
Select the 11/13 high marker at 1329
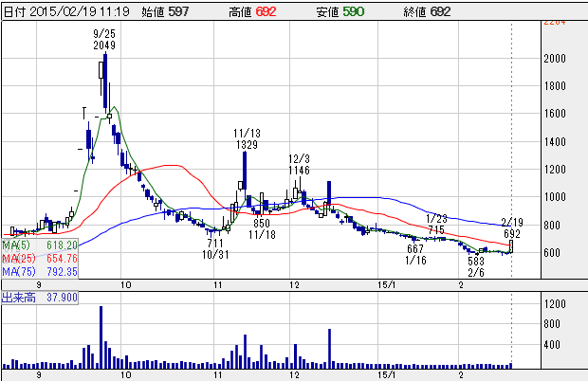coord(246,138)
